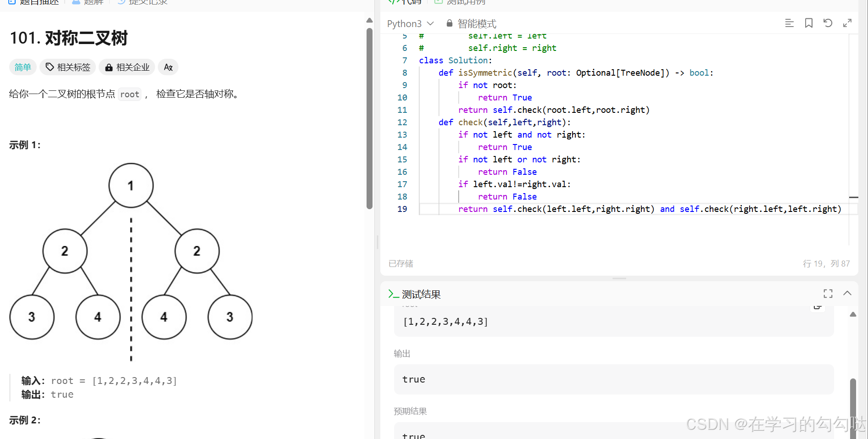Click the icon beside 提交记录
Screen dimensions: 868x439
pos(121,2)
